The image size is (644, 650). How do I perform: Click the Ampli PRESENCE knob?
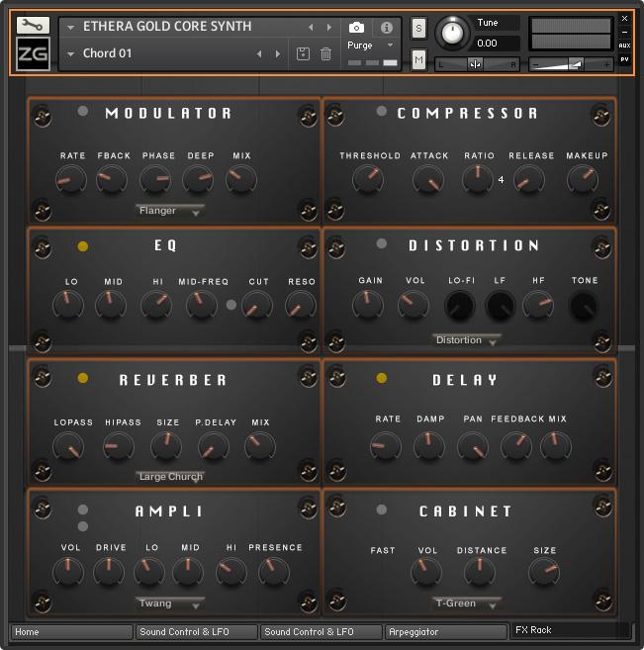point(273,572)
